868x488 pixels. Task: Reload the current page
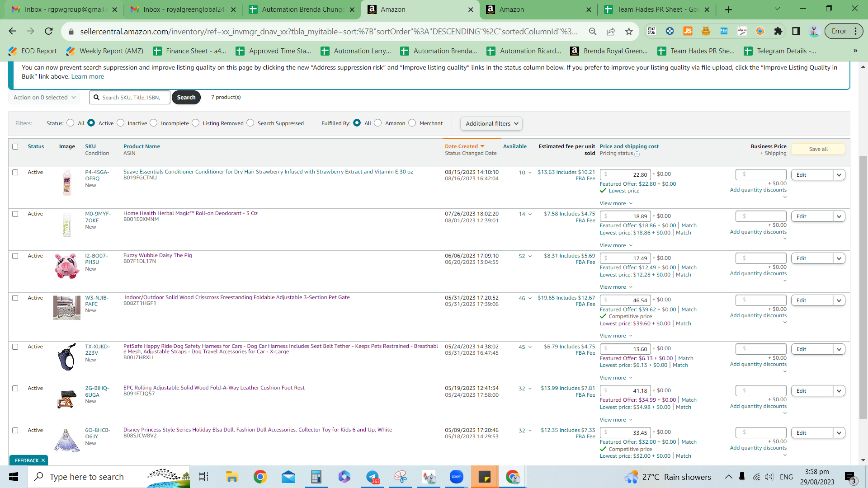(x=49, y=31)
